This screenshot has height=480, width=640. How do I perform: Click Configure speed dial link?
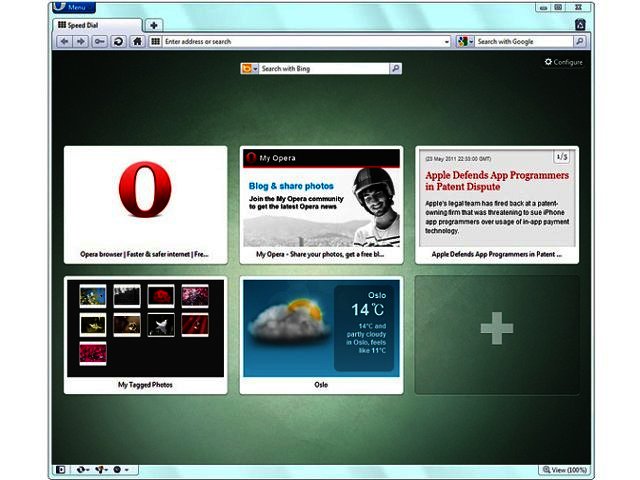click(x=563, y=62)
